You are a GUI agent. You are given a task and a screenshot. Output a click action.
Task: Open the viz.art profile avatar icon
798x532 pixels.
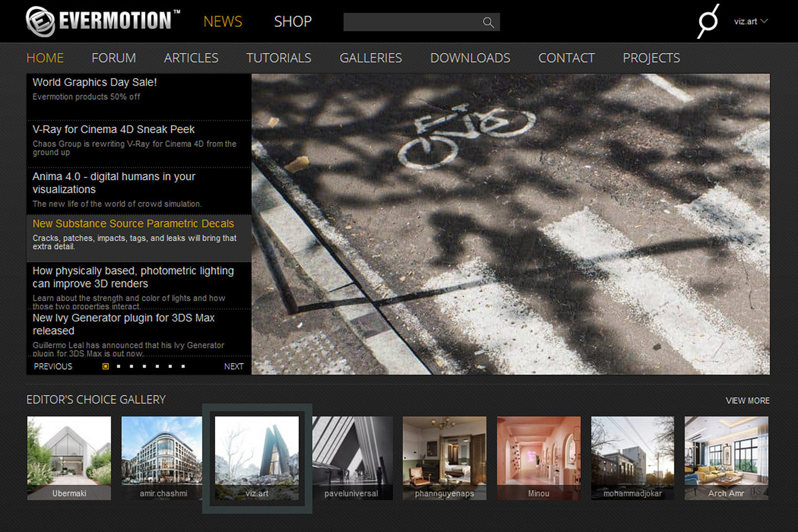(x=708, y=21)
